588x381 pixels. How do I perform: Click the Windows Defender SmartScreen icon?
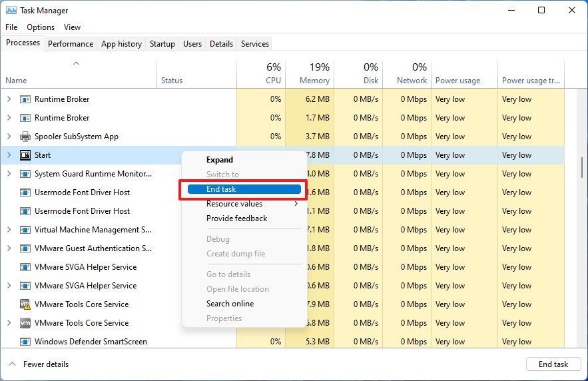coord(25,342)
